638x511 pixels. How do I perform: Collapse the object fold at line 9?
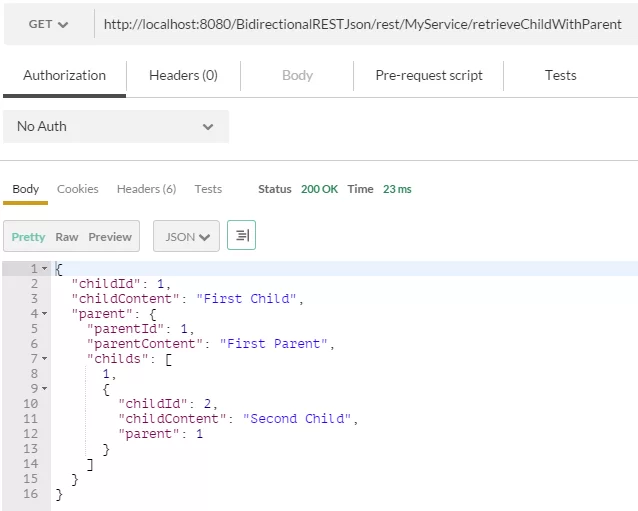(x=44, y=389)
